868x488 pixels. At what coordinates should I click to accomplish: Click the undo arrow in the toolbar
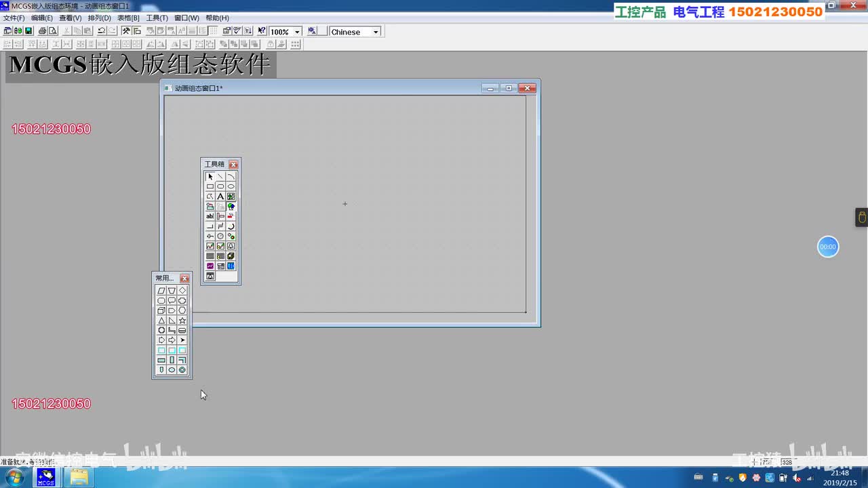101,31
